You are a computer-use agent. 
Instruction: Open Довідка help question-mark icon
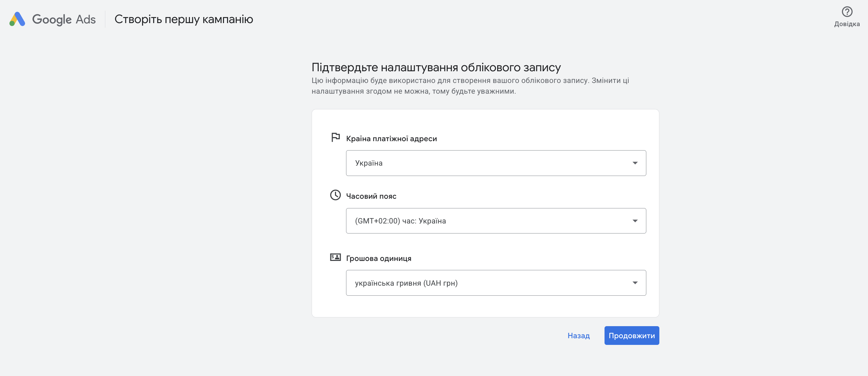tap(847, 12)
